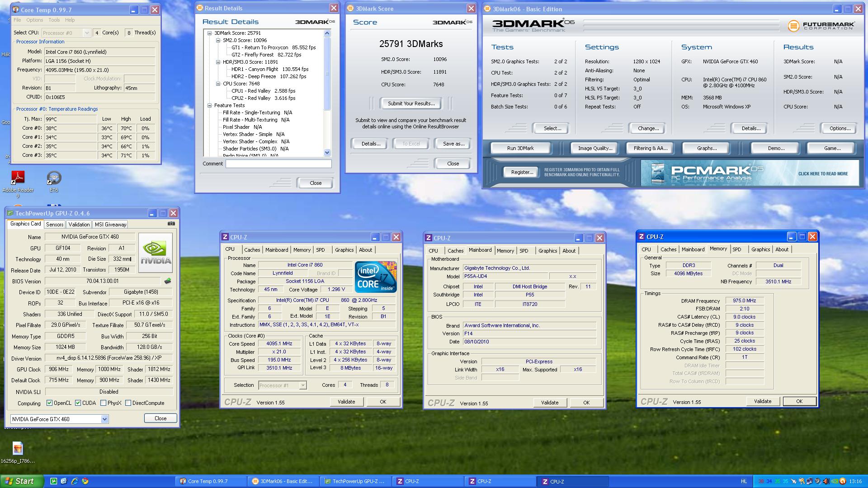The height and width of the screenshot is (488, 868).
Task: Click Change under Settings in 3DMark06
Action: click(x=648, y=128)
